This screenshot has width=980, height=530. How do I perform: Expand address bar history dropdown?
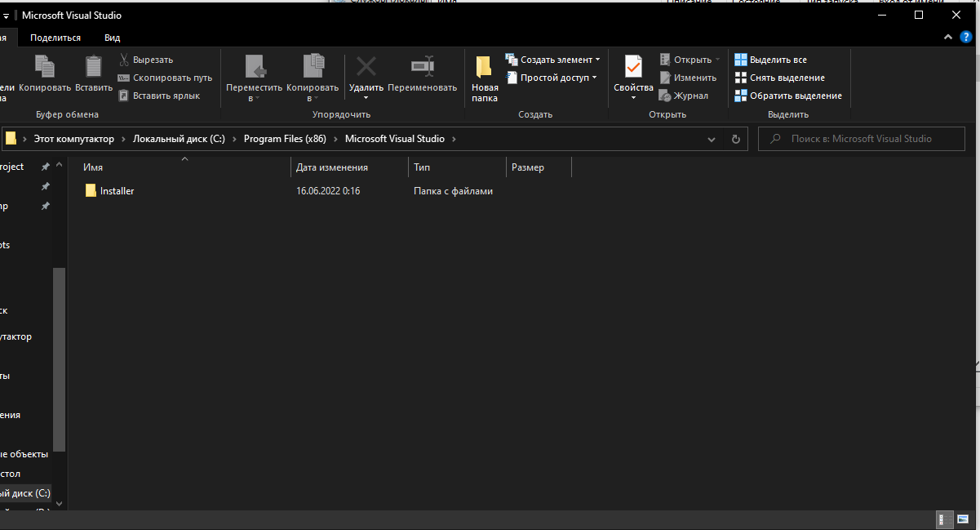click(x=713, y=139)
